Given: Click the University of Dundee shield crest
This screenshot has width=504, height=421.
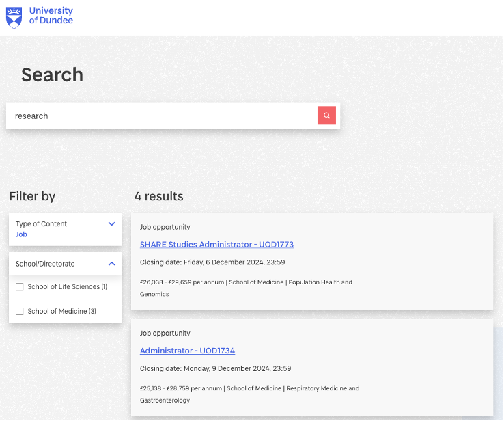Looking at the screenshot, I should click(x=14, y=16).
